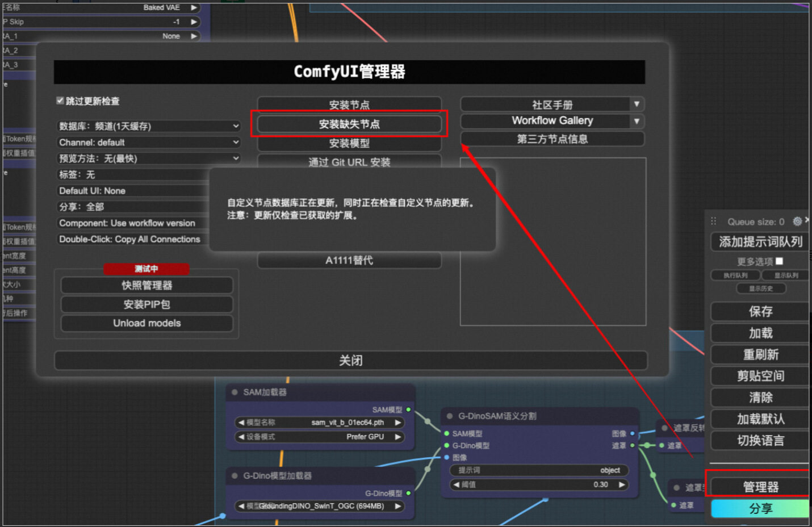Click the G-Dino模型 input port on G-DinoSAM语义分割
This screenshot has height=527, width=812.
point(447,445)
